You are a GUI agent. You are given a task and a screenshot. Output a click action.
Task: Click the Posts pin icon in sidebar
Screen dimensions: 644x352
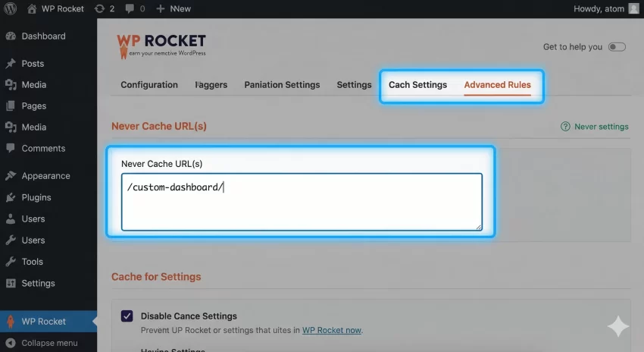point(11,63)
